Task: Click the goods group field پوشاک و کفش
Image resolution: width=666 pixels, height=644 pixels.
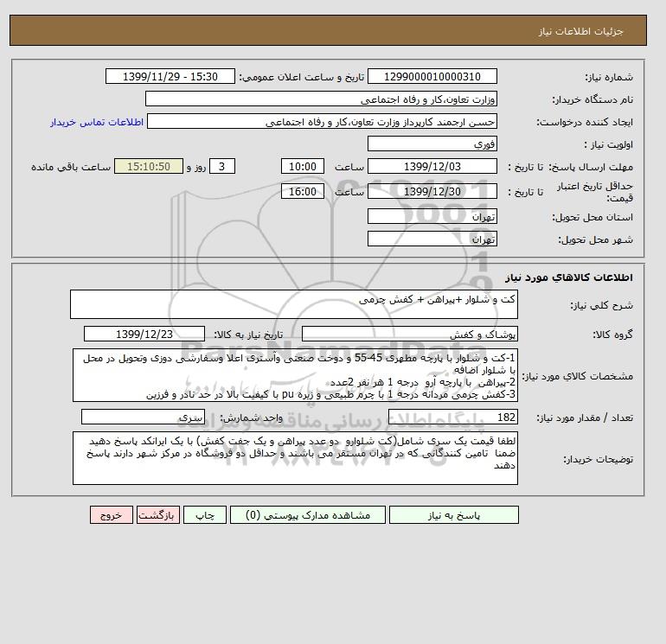Action: [409, 334]
